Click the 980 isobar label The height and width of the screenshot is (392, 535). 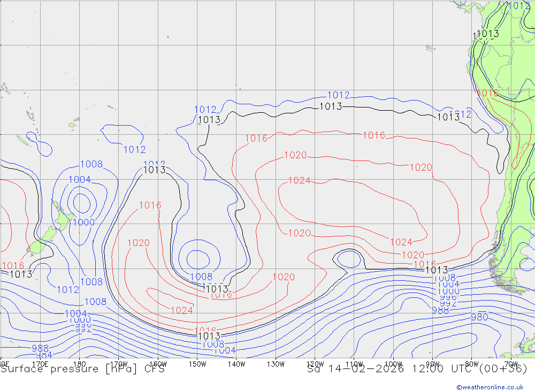point(479,317)
